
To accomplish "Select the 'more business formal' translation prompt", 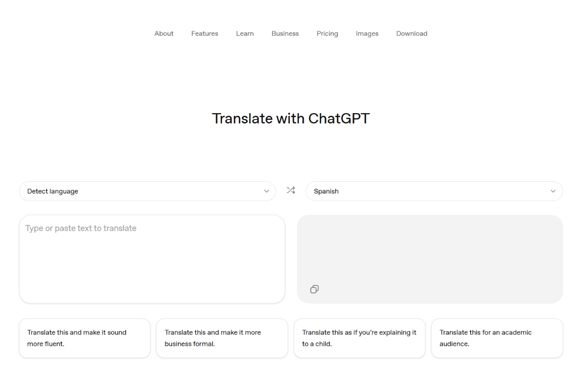I will click(x=222, y=338).
